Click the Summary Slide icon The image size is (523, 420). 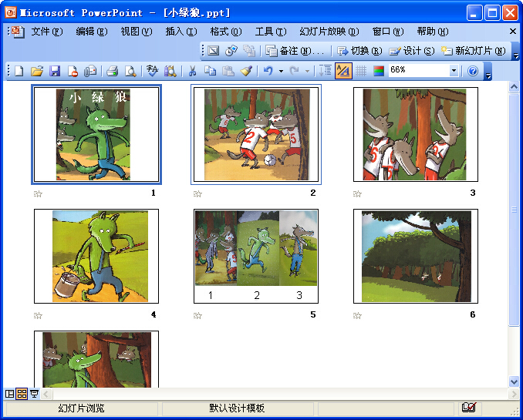249,51
